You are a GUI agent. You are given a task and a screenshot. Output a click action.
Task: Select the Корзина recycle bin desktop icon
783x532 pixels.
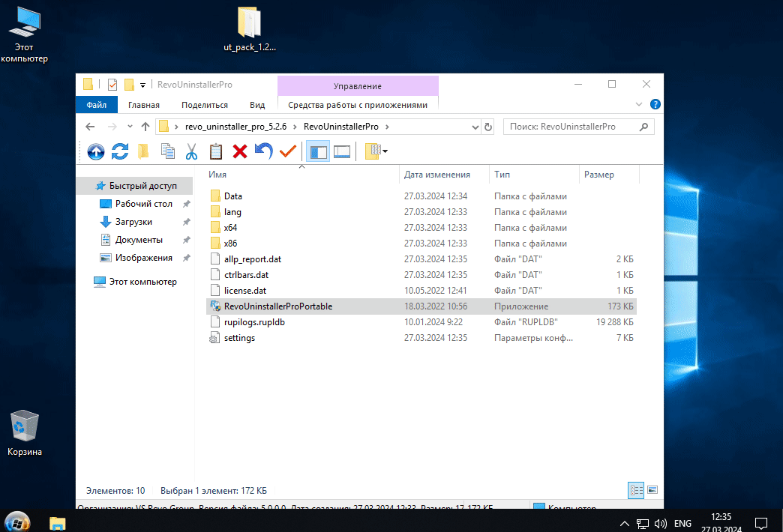point(24,432)
